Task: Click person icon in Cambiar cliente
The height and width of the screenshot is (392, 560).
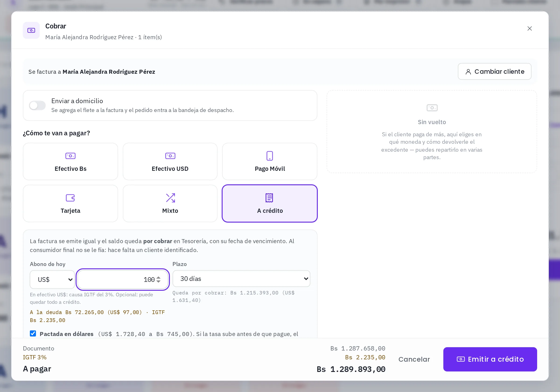Action: point(468,72)
